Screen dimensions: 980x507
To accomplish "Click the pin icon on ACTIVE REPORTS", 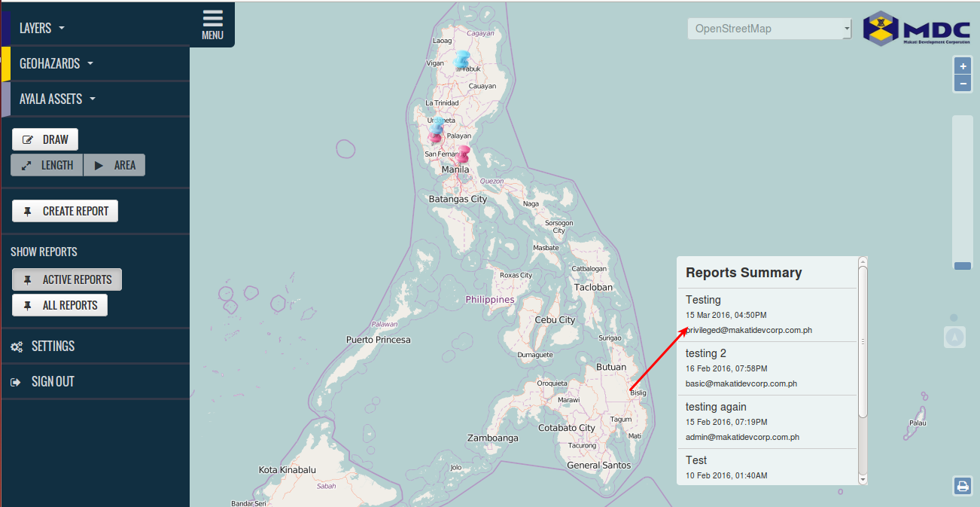I will [28, 279].
